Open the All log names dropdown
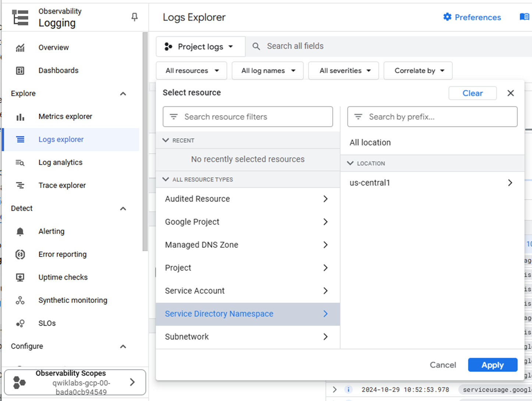 pos(268,71)
